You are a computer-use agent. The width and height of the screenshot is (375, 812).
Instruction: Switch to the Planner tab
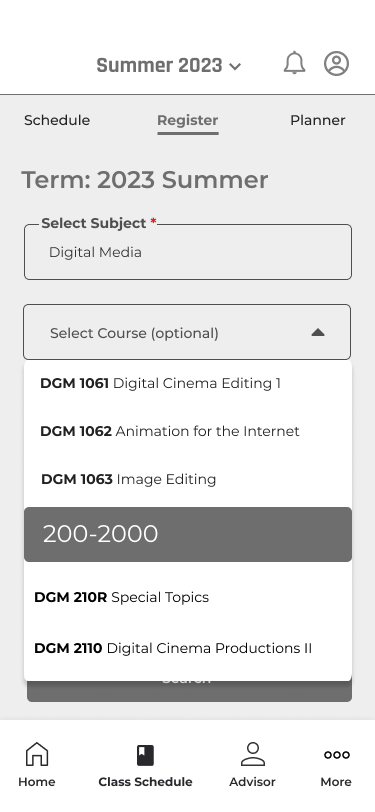tap(318, 120)
